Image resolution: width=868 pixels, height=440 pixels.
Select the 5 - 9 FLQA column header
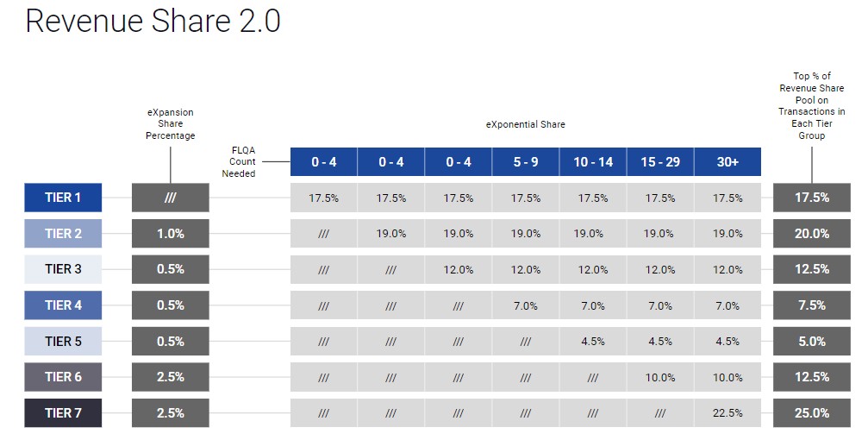coord(526,162)
